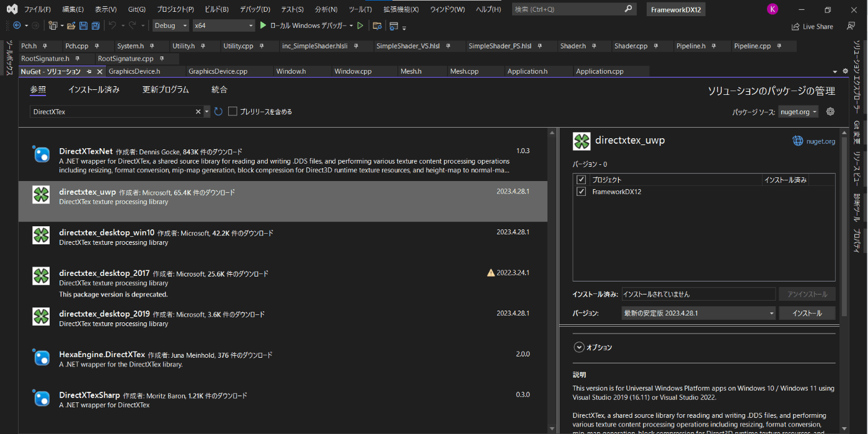
Task: Open the x64 platform dropdown
Action: (x=223, y=25)
